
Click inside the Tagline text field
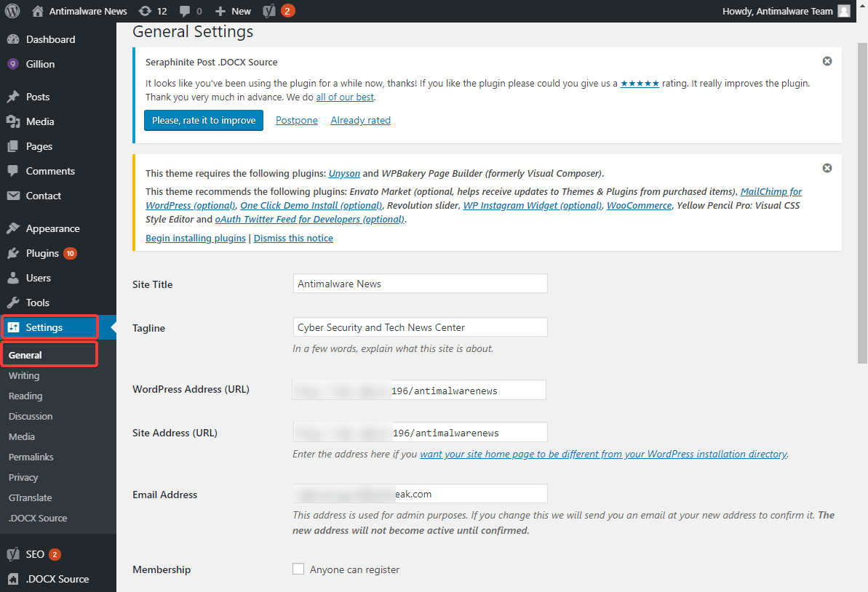pos(420,327)
